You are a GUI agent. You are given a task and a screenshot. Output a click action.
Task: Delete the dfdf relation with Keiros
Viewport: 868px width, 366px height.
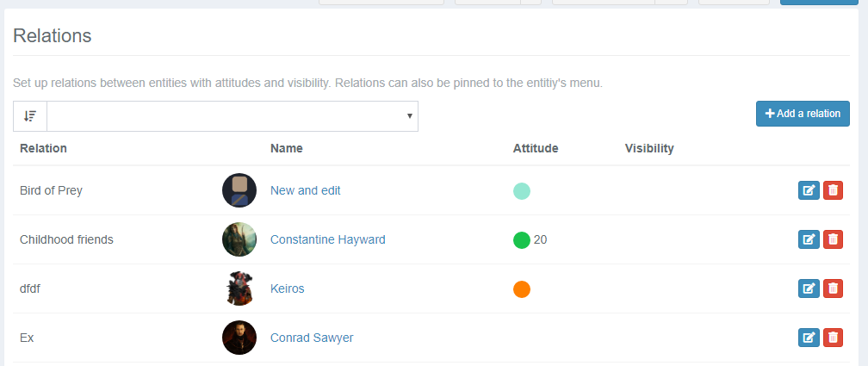click(x=833, y=288)
